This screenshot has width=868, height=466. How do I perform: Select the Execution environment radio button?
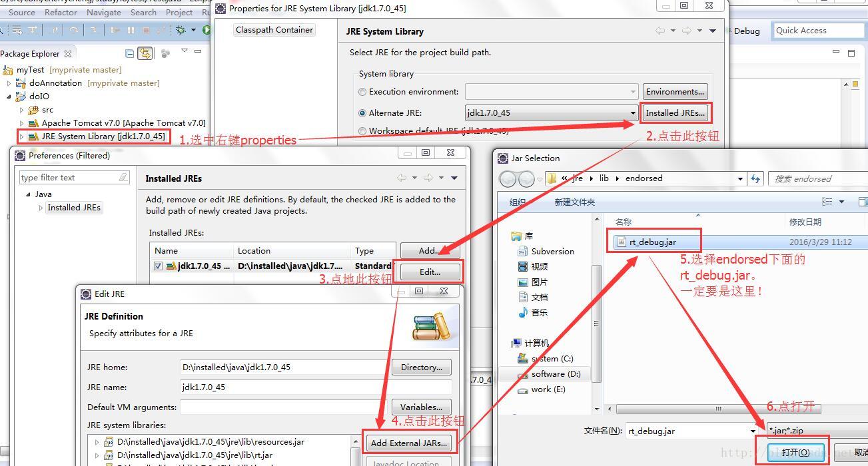click(x=362, y=92)
